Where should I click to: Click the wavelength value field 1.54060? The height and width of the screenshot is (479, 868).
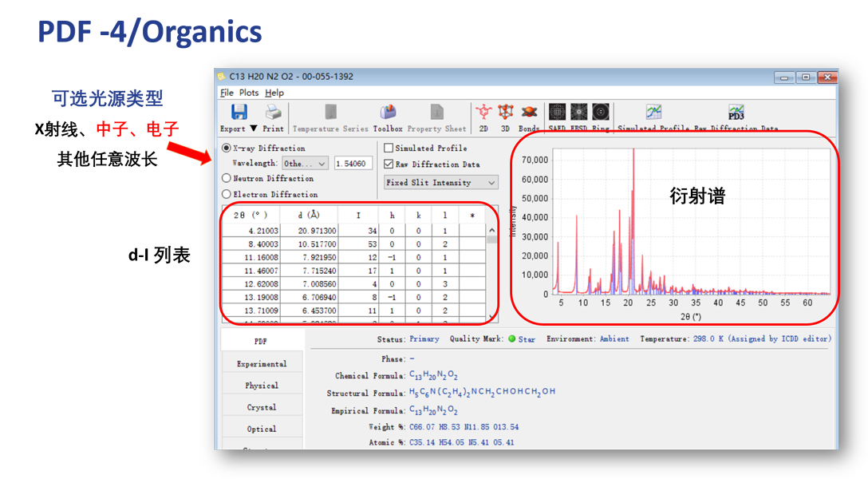(x=353, y=164)
